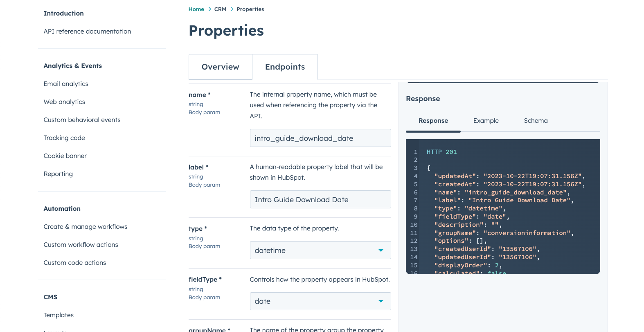Viewport: 644px width, 332px height.
Task: Click the "fieldType": "date" code line
Action: (472, 217)
